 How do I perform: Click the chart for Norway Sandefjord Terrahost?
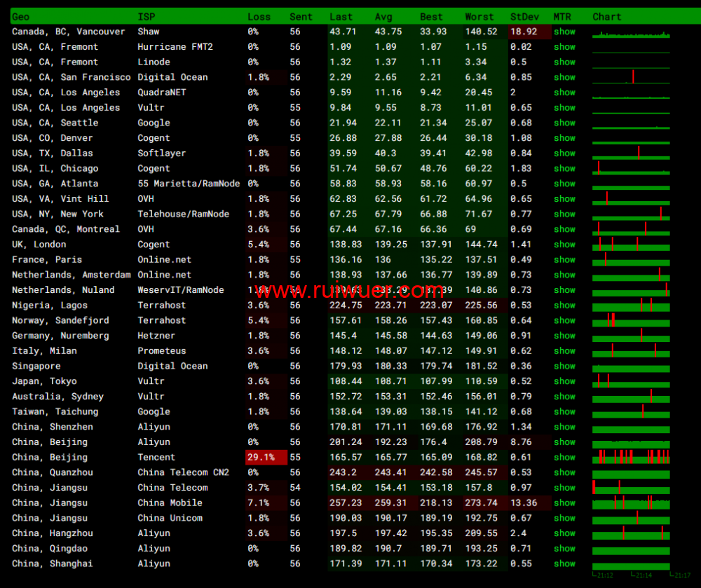point(631,320)
